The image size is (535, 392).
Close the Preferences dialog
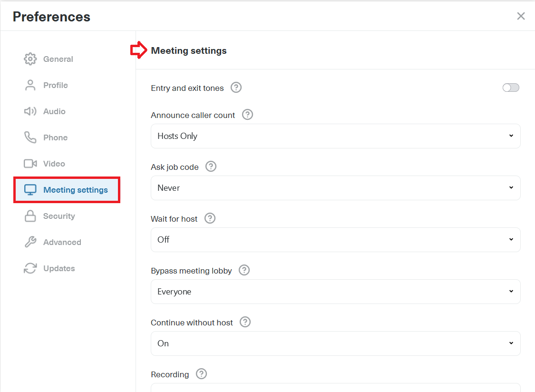pos(521,16)
